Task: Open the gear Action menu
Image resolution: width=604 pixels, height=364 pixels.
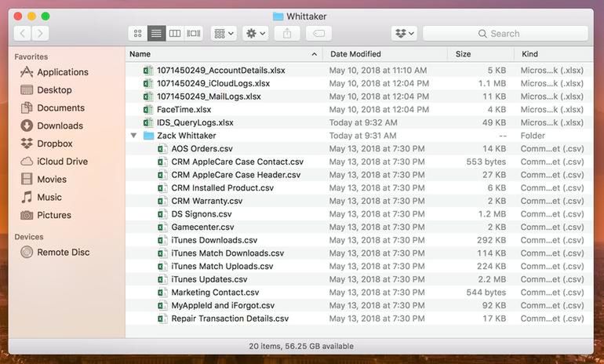Action: coord(256,34)
